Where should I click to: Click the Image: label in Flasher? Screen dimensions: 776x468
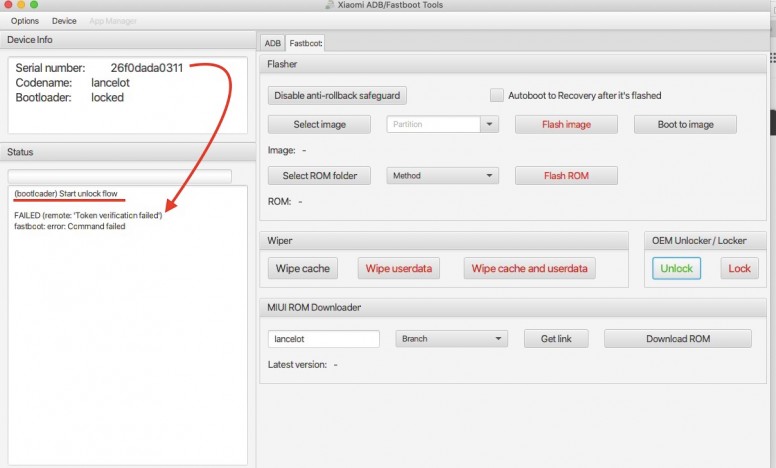[282, 150]
